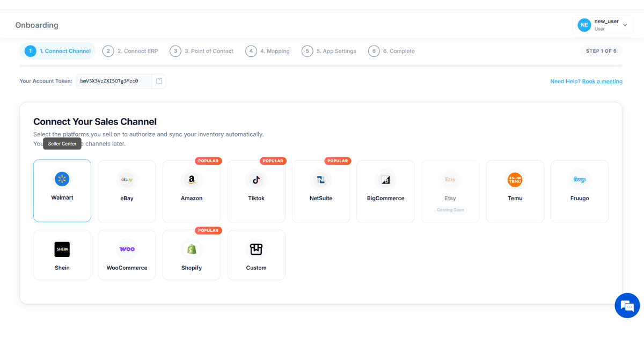Click the Need Help? text
644x338 pixels.
pyautogui.click(x=565, y=82)
